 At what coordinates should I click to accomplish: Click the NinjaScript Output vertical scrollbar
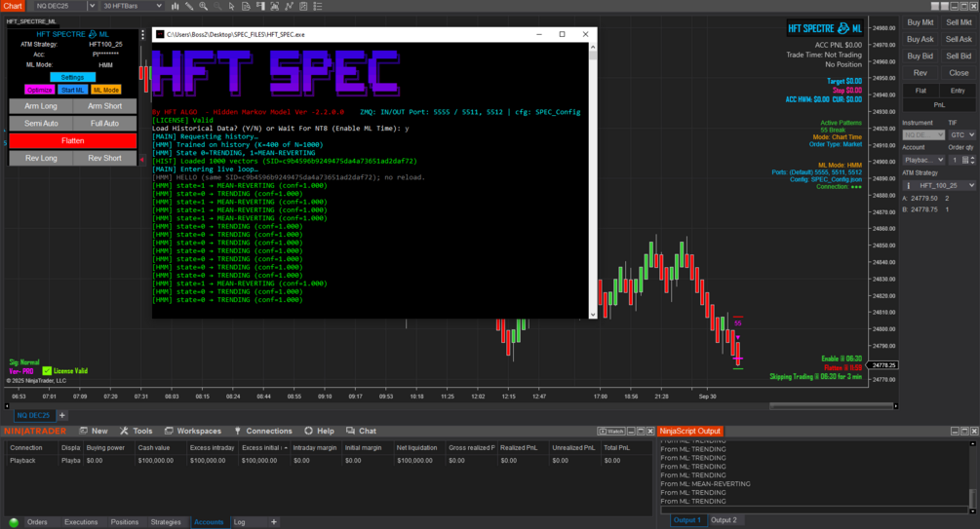click(x=972, y=477)
